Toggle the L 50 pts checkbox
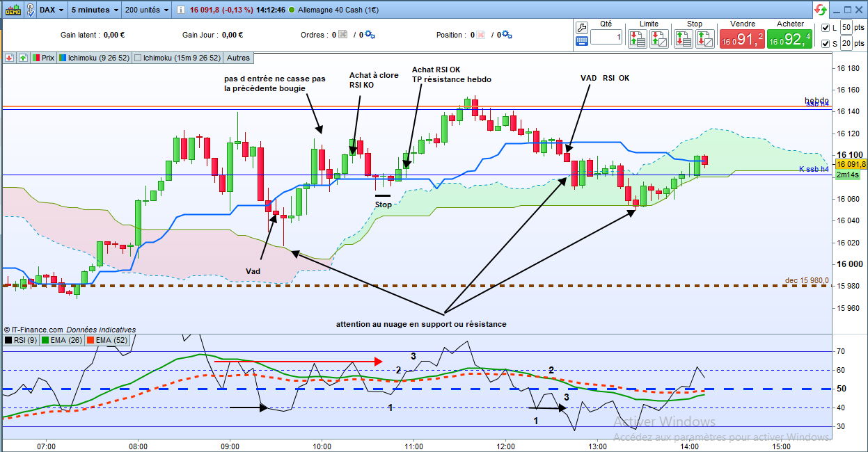This screenshot has width=868, height=452. 826,27
